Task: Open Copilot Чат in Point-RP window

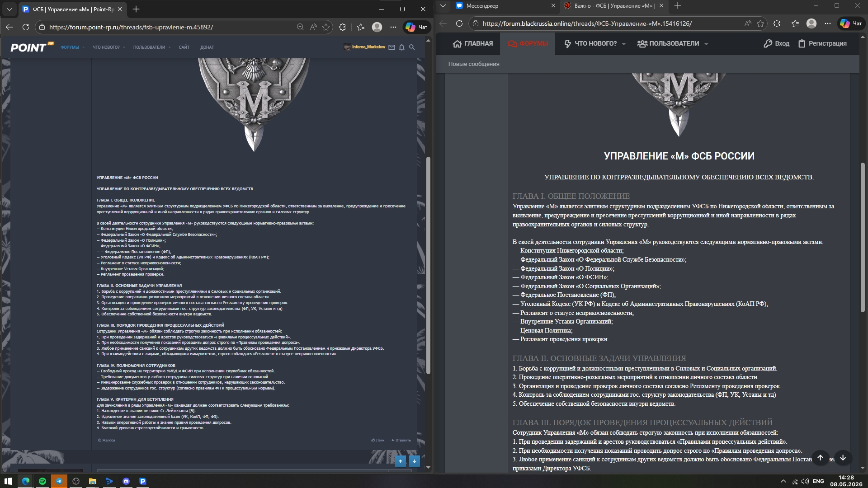Action: 416,27
